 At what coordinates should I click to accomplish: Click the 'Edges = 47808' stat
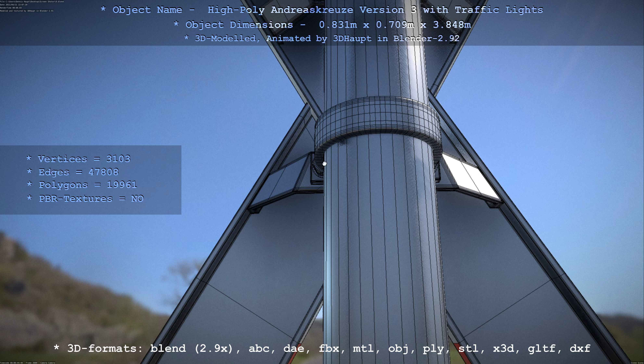(73, 172)
